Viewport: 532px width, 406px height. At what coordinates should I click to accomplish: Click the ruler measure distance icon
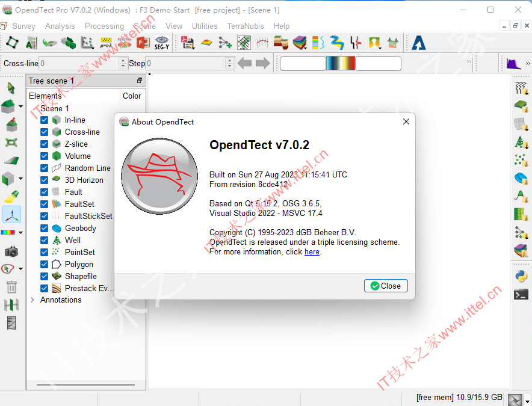pos(11,323)
